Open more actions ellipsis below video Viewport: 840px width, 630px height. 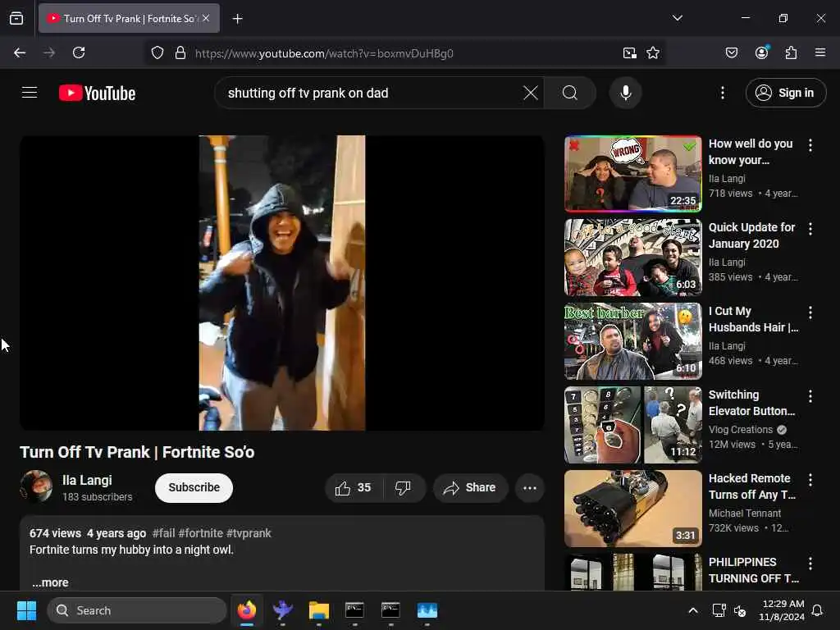click(530, 487)
